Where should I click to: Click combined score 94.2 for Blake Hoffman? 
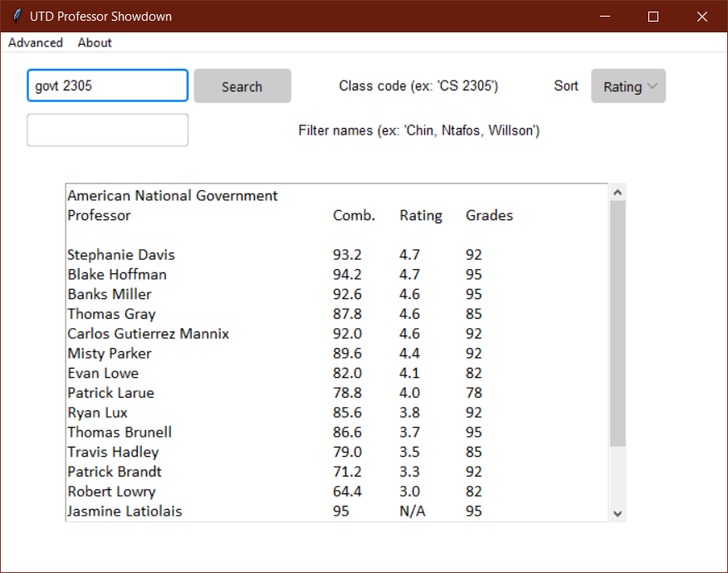coord(347,274)
